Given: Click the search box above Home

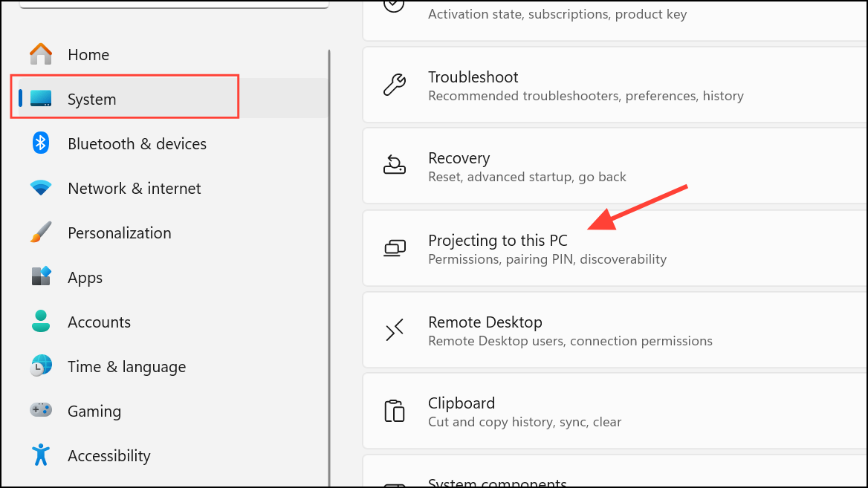Looking at the screenshot, I should (x=174, y=4).
